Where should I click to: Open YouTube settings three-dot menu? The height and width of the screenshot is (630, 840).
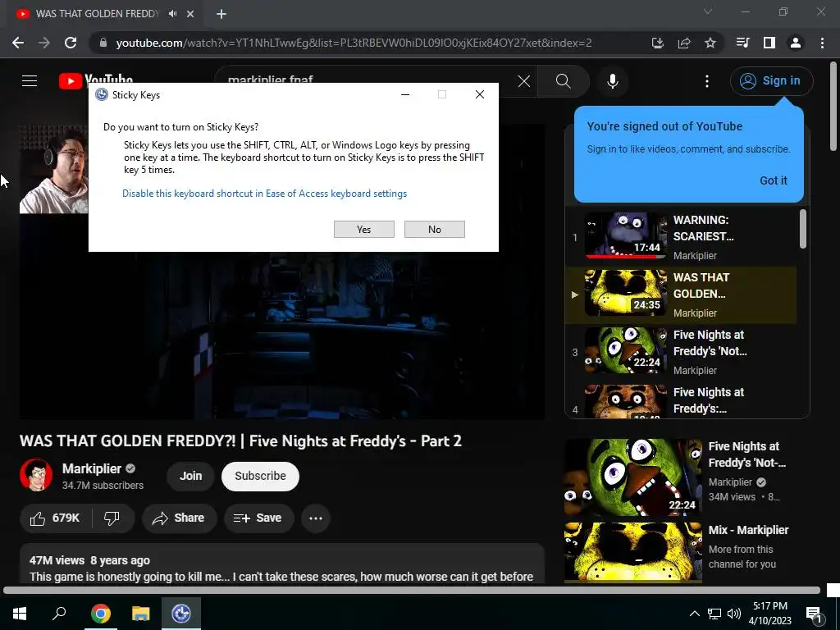(x=707, y=81)
